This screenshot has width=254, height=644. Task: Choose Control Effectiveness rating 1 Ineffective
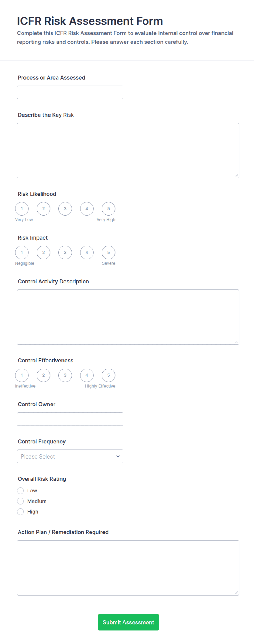click(x=22, y=375)
